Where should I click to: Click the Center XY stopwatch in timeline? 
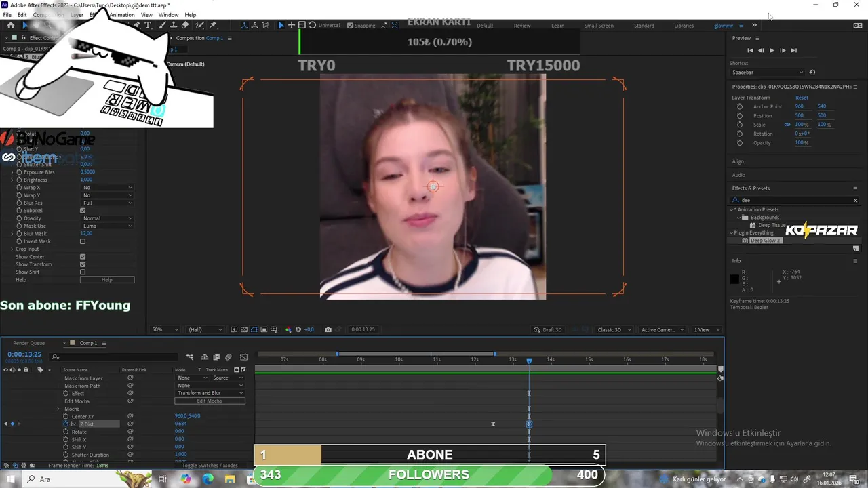[x=66, y=416]
